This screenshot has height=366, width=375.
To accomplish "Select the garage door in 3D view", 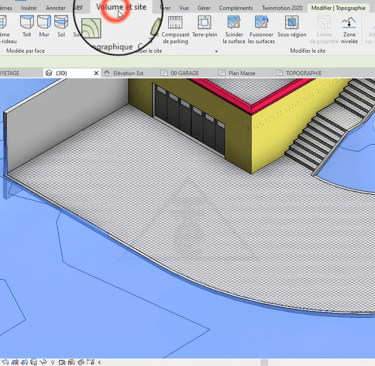I will [x=189, y=120].
